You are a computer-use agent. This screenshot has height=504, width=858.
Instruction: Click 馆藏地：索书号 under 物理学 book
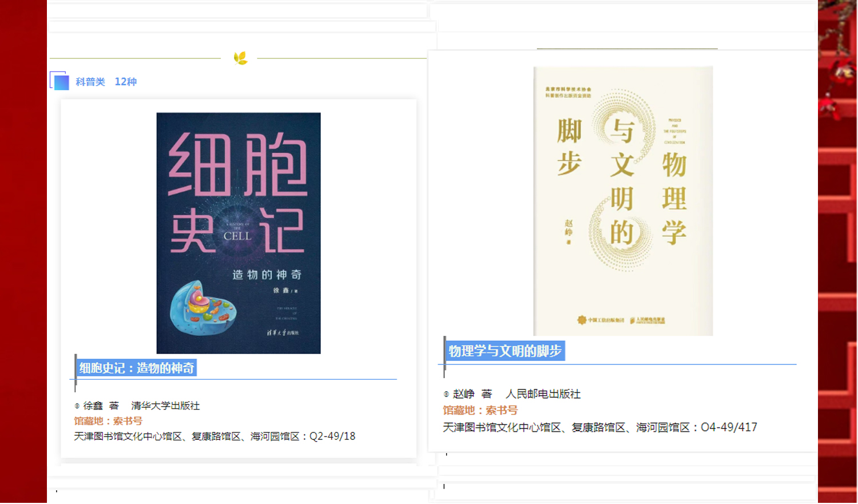click(480, 410)
